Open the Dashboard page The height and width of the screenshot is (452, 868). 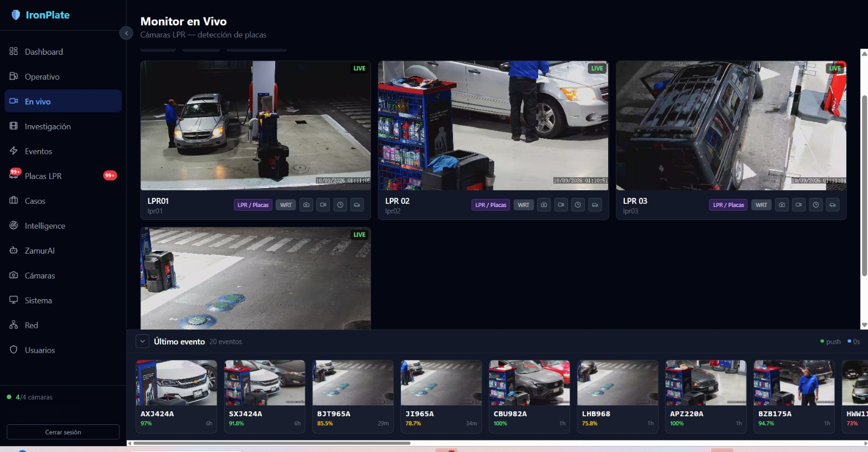[x=63, y=51]
